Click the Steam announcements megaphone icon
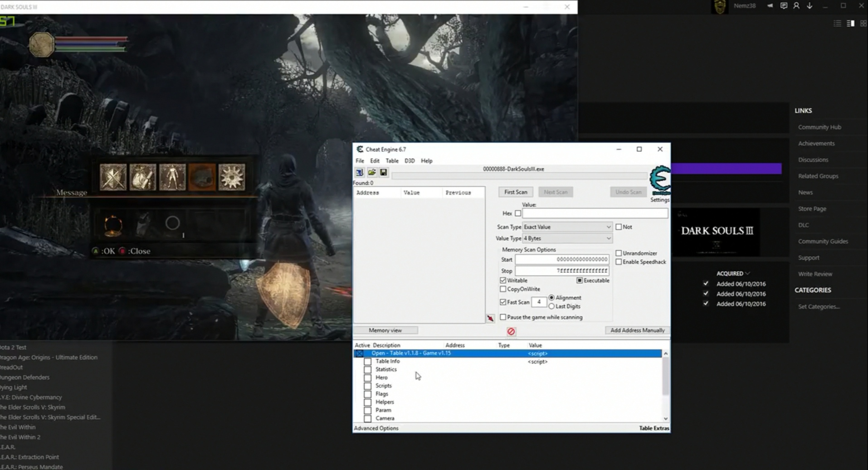The image size is (868, 470). click(770, 6)
